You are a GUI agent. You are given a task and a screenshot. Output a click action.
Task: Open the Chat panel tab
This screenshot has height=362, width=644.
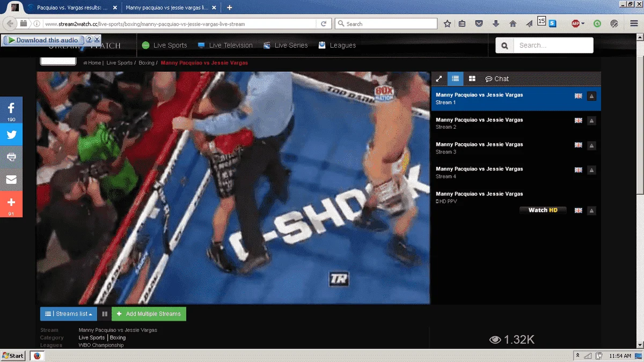click(497, 79)
